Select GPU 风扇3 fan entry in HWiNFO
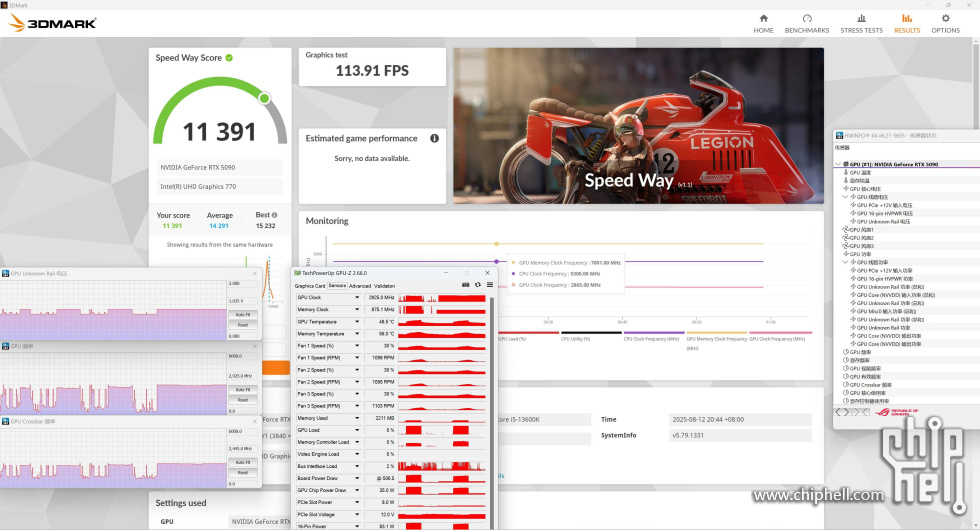The image size is (980, 530). (x=861, y=246)
